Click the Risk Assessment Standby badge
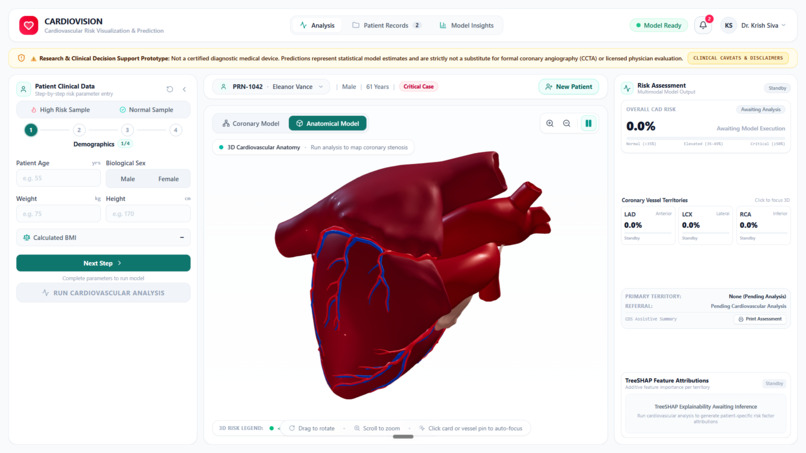This screenshot has height=453, width=806. click(777, 88)
